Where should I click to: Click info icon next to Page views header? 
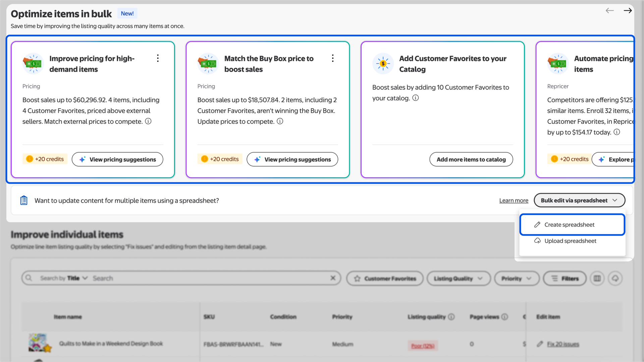point(505,317)
